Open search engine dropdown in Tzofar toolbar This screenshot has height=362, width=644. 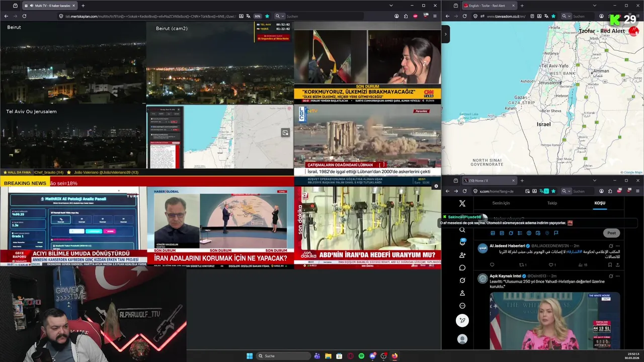click(x=566, y=16)
